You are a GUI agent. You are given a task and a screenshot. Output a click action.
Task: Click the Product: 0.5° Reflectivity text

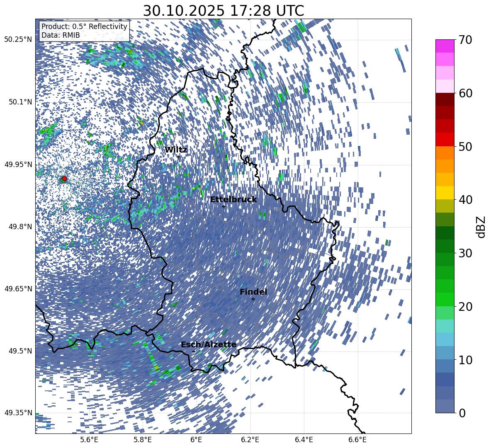[x=84, y=26]
